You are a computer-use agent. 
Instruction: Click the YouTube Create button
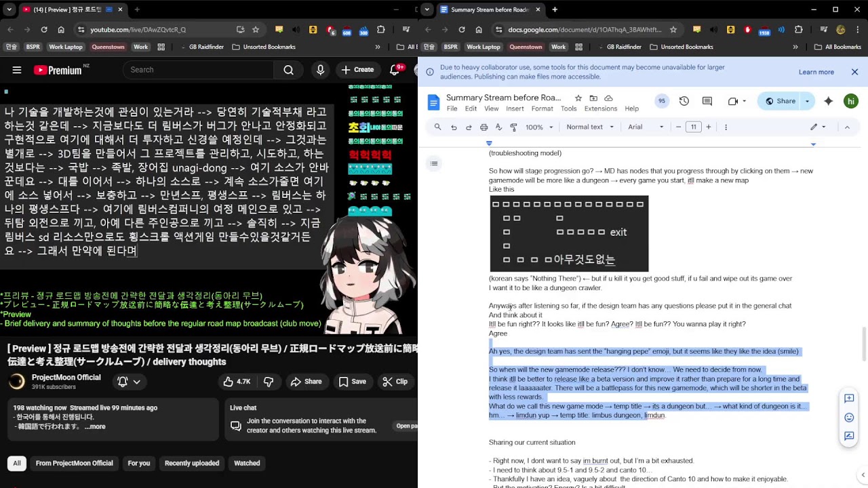point(357,70)
